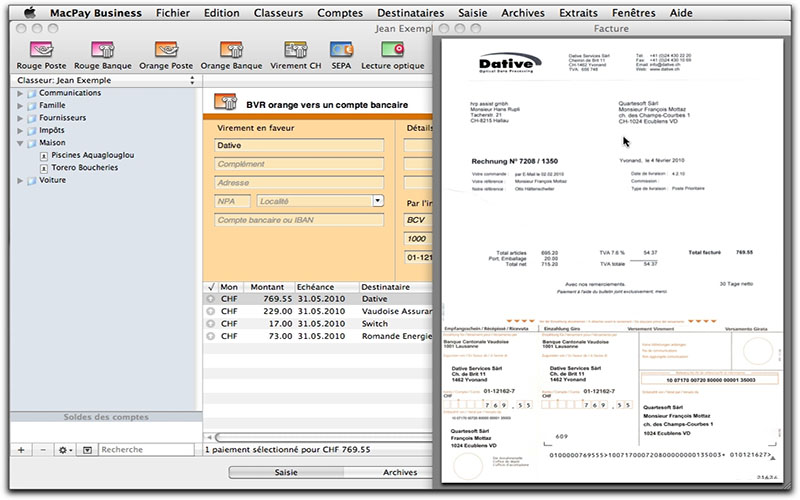
Task: Toggle status circle of Dative payment row
Action: pyautogui.click(x=211, y=299)
